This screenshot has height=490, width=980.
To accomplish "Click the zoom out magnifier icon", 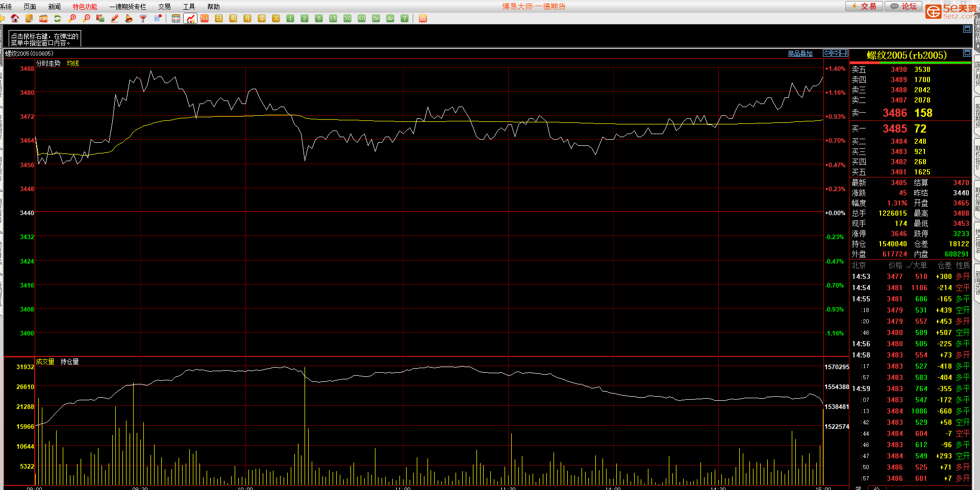I will 86,18.
